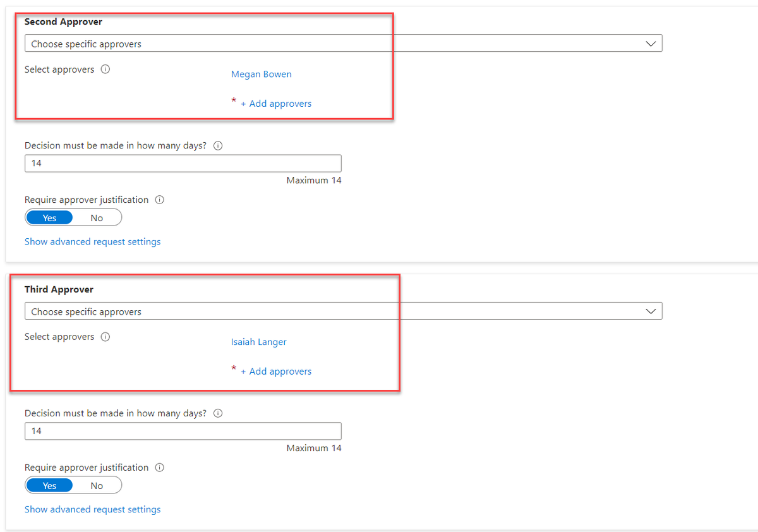
Task: Select Yes on Third Approver justification toggle
Action: click(x=49, y=485)
